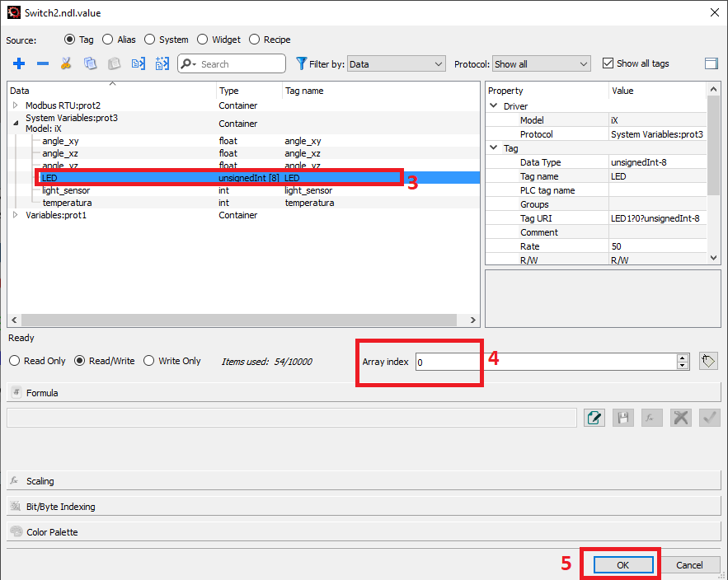Screen dimensions: 728x580
Task: Select the Widget source radio button
Action: (203, 40)
